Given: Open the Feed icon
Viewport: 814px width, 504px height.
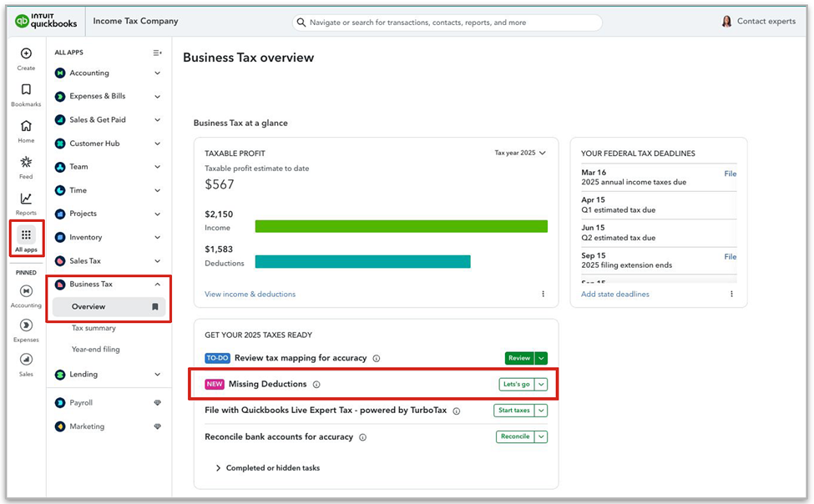Looking at the screenshot, I should 26,162.
